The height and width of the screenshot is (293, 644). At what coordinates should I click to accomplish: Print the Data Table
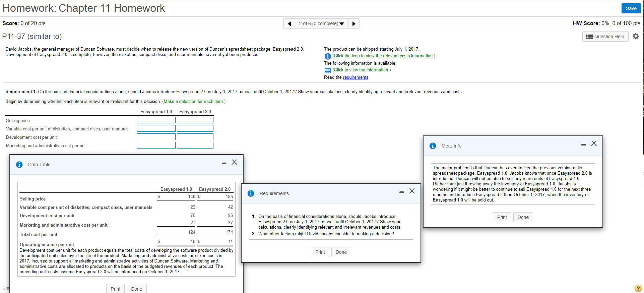(x=115, y=289)
